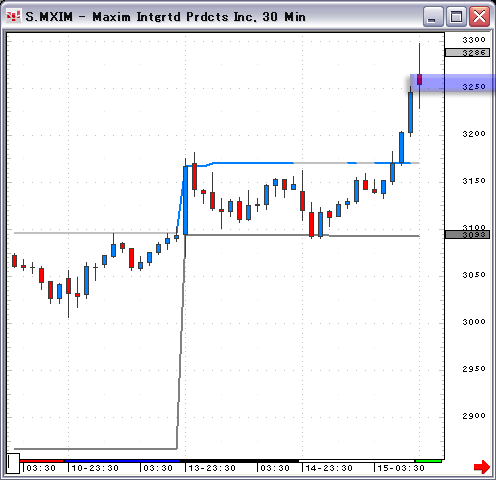This screenshot has width=496, height=480.
Task: Click the small box at bottom-left corner
Action: click(13, 463)
